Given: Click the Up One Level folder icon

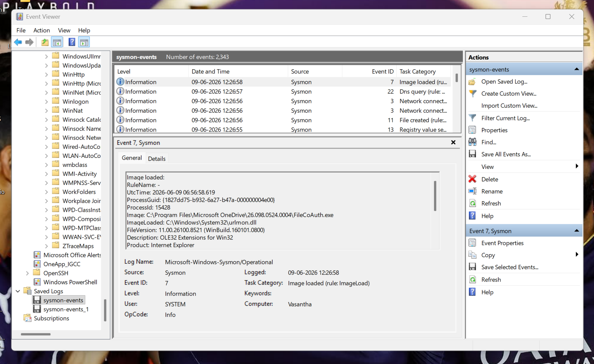Looking at the screenshot, I should tap(45, 42).
